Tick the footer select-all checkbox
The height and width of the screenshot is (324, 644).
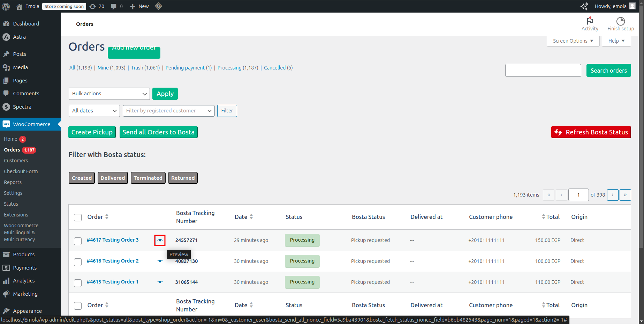coord(78,306)
